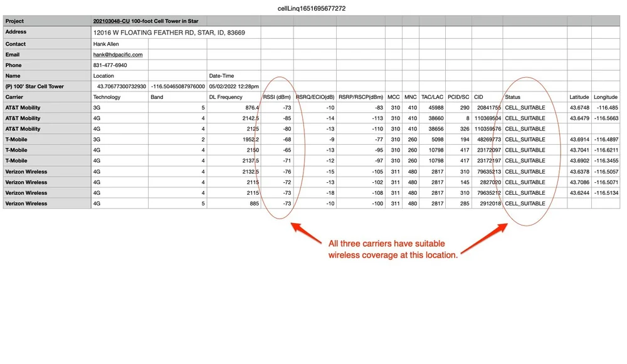Select the longitude value -116.3455

tap(608, 160)
